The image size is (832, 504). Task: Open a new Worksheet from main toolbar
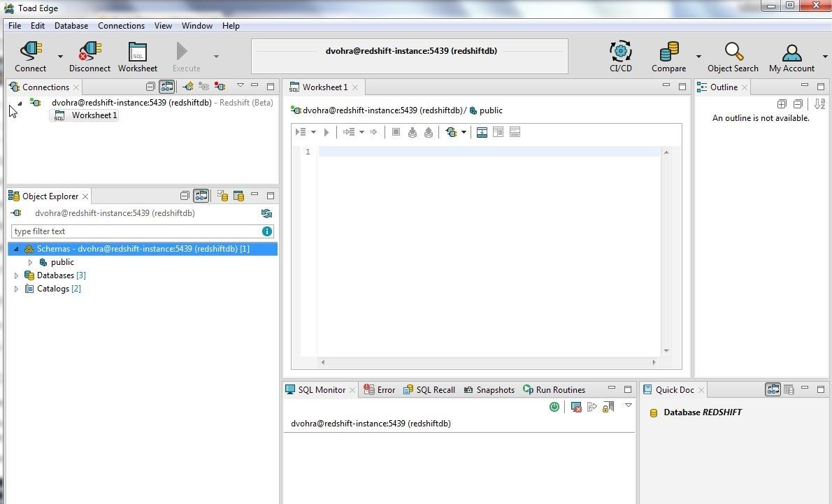pyautogui.click(x=138, y=57)
